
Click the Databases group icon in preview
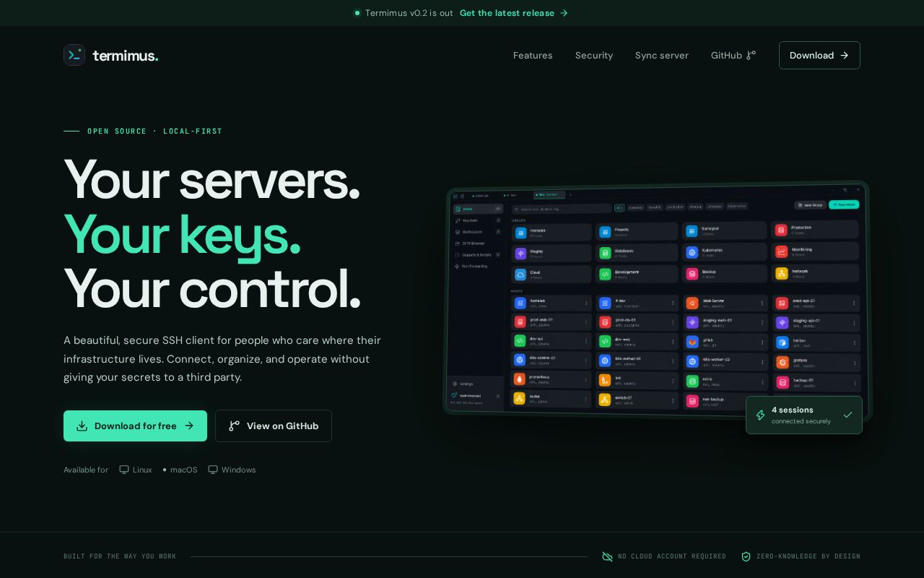click(x=605, y=253)
